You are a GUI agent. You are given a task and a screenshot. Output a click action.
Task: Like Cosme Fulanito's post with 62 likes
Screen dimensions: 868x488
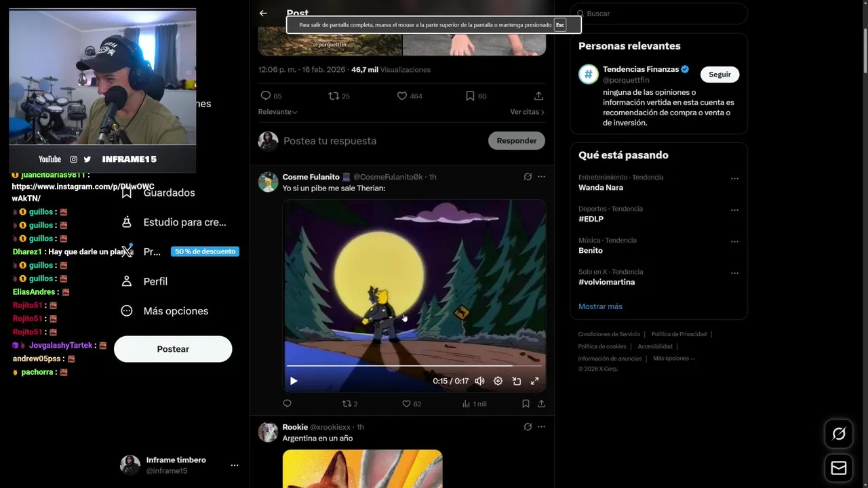pyautogui.click(x=411, y=404)
